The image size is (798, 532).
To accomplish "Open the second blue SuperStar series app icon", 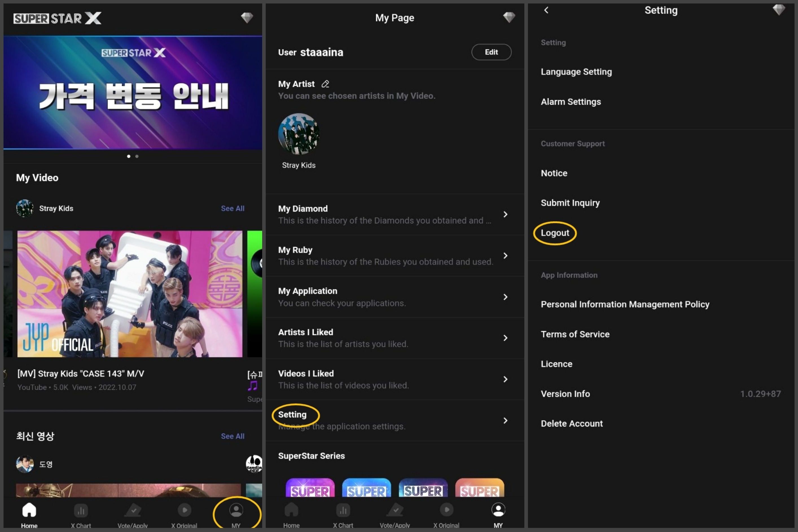I will click(366, 488).
